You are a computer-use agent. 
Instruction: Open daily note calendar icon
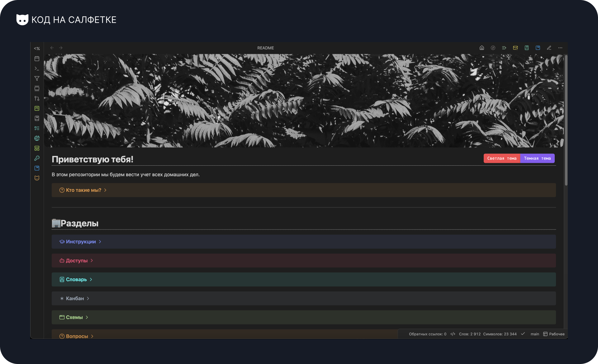37,59
